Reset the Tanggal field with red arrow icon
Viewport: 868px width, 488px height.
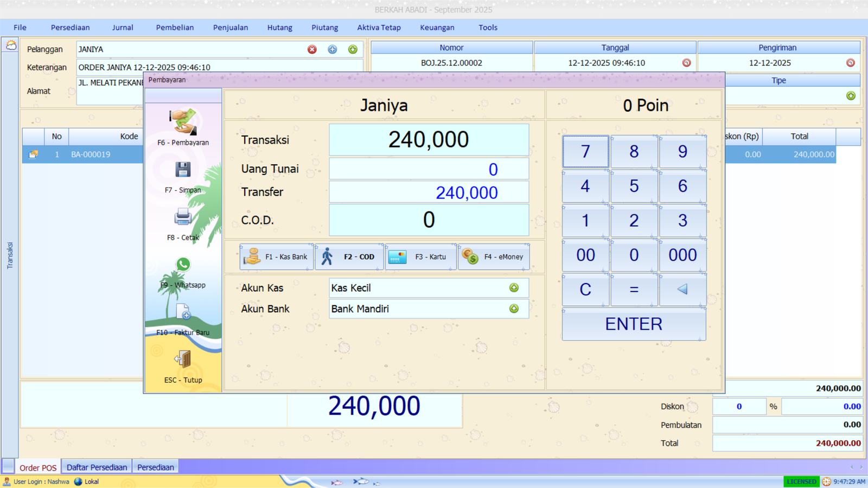[687, 62]
